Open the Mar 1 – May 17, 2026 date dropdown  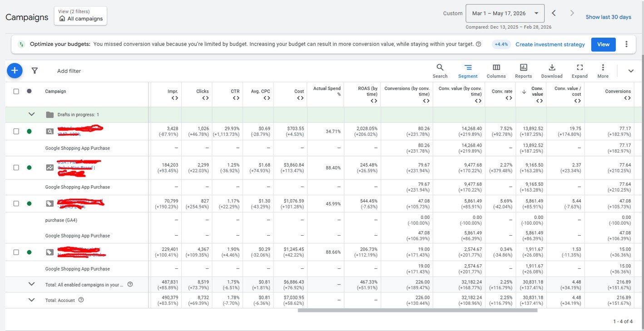[505, 13]
